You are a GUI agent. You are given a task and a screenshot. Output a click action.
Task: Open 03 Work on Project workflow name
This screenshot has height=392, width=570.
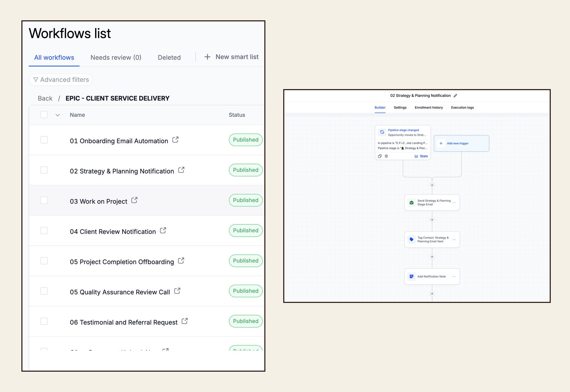(x=98, y=201)
